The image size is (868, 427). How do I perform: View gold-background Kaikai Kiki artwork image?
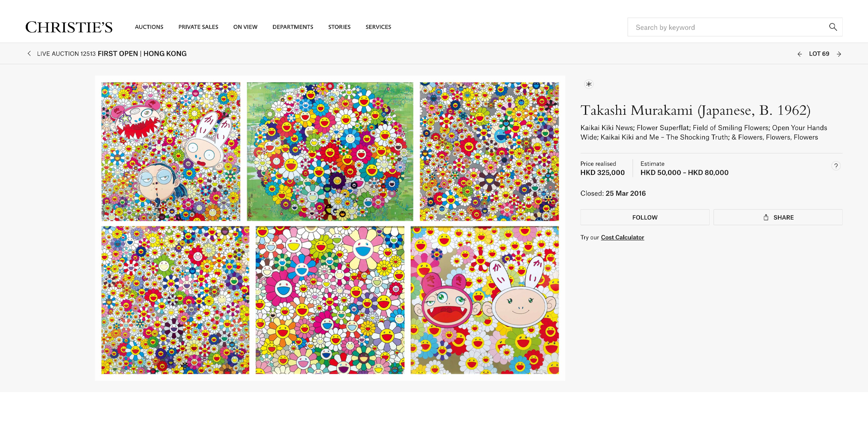[x=485, y=300]
